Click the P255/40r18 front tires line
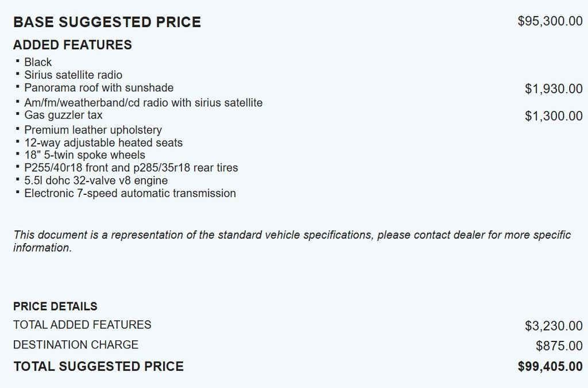This screenshot has height=388, width=588. [131, 168]
